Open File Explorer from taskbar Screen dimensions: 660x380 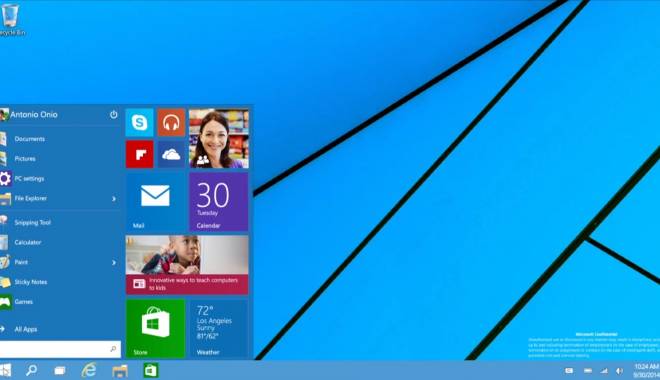[120, 371]
